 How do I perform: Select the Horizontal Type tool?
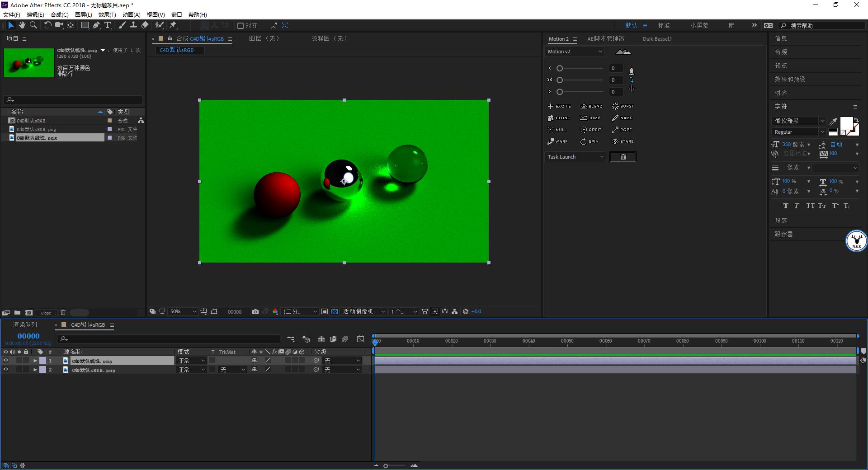108,25
